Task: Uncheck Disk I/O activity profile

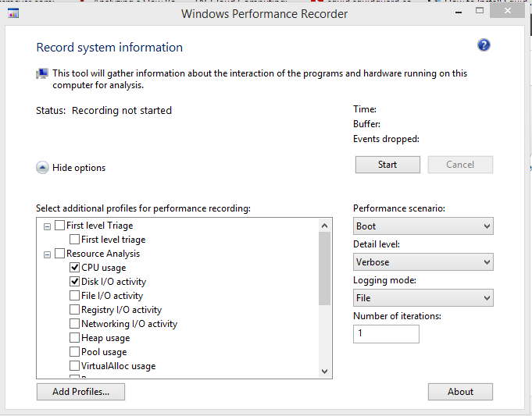Action: coord(75,282)
